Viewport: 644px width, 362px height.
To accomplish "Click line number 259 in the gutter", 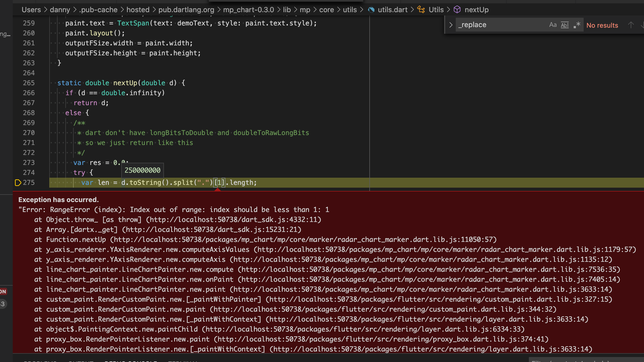I will click(29, 23).
